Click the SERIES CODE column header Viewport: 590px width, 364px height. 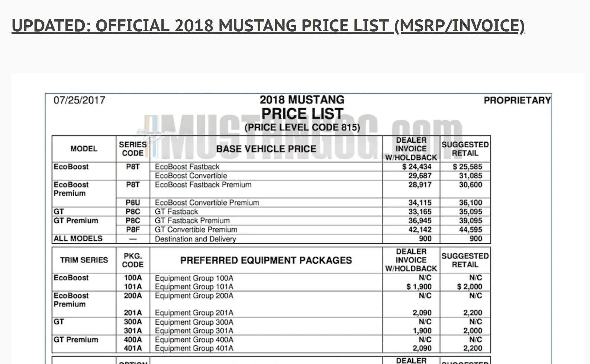point(133,149)
